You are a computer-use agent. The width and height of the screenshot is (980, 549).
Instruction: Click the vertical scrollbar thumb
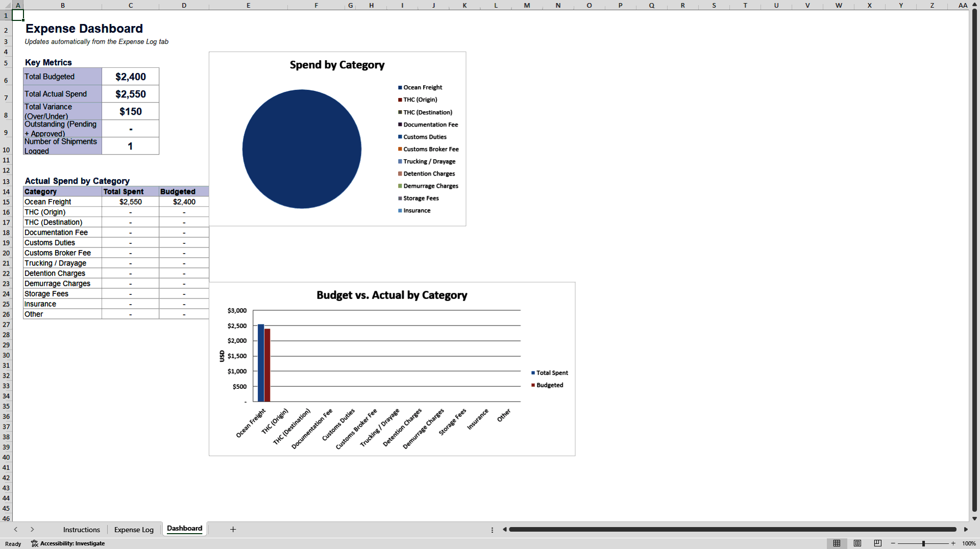click(974, 260)
